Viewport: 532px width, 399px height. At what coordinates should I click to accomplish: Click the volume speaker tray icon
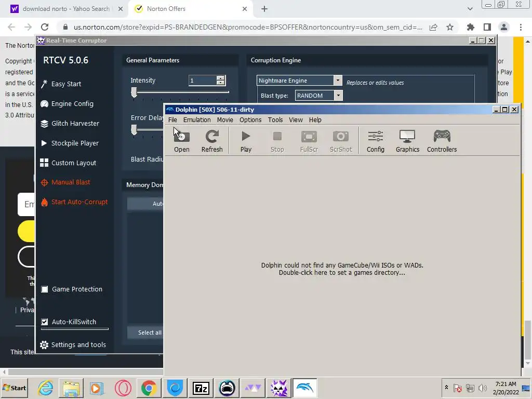click(482, 388)
